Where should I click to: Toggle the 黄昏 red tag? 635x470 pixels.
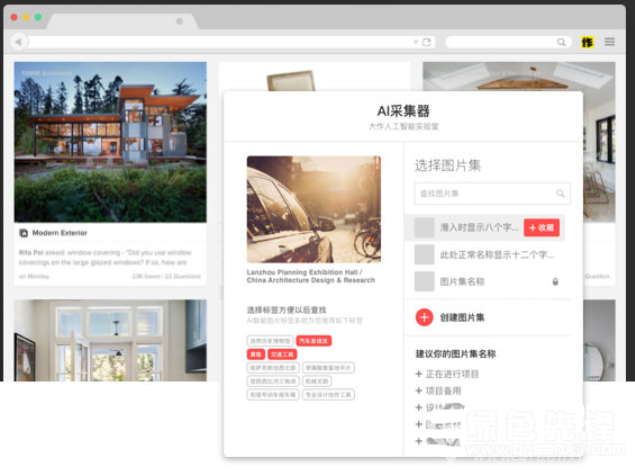coord(256,355)
